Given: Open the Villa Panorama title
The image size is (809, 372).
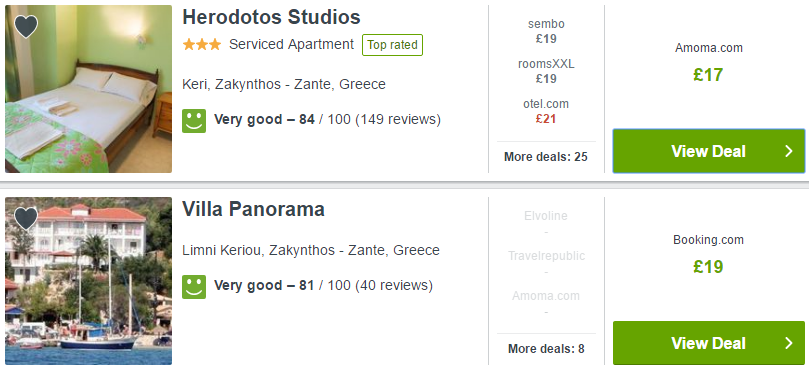Looking at the screenshot, I should (253, 209).
